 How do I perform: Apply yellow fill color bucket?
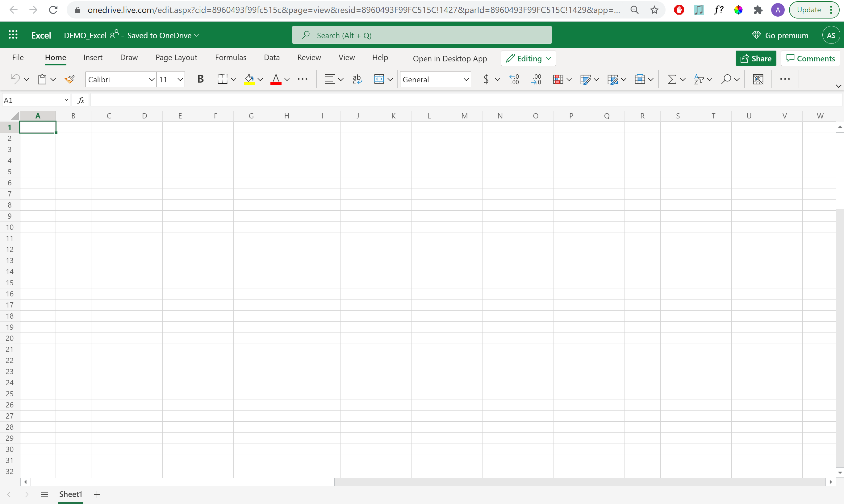(249, 79)
